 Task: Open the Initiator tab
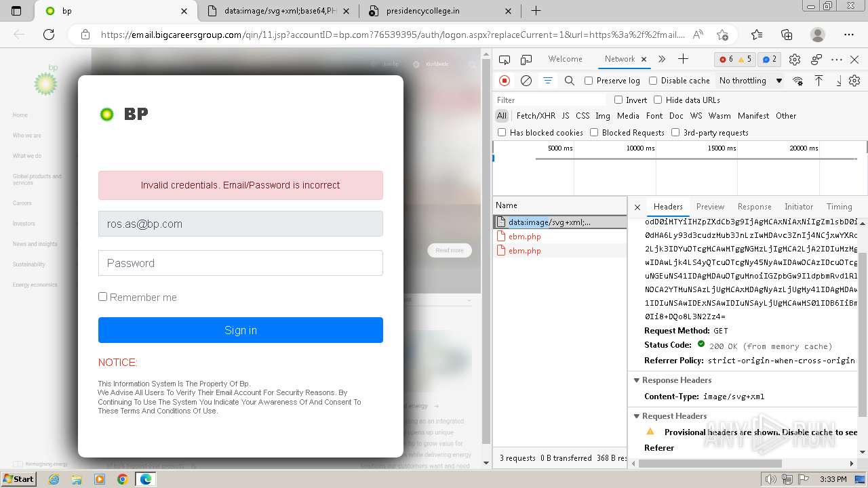[x=799, y=207]
